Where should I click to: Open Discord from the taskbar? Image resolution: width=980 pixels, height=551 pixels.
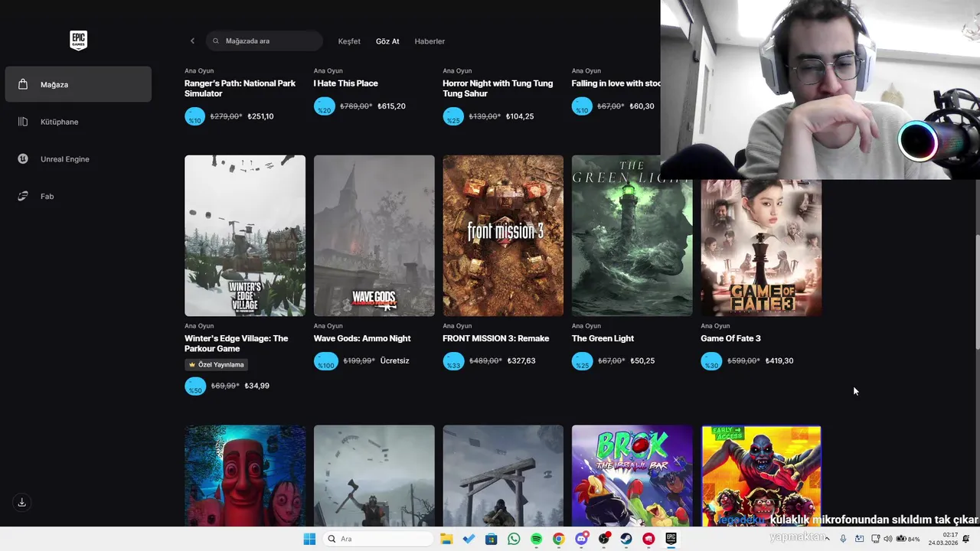[x=581, y=539]
